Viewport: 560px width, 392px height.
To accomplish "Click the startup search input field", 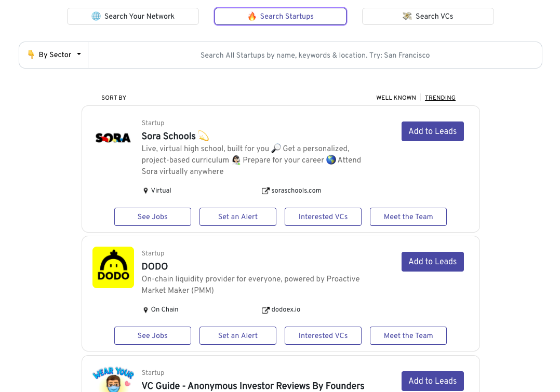I will 315,55.
